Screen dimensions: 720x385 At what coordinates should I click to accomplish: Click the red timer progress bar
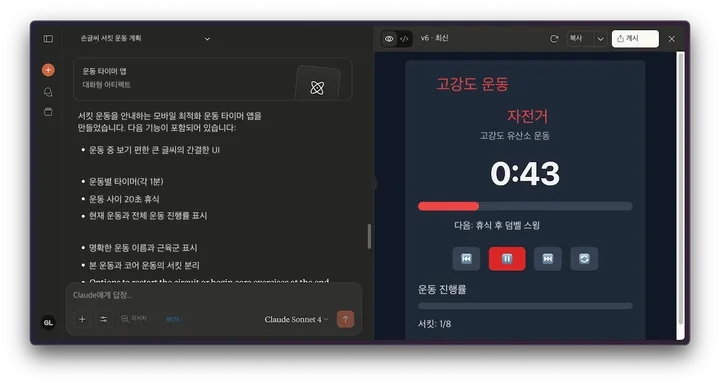click(x=525, y=206)
